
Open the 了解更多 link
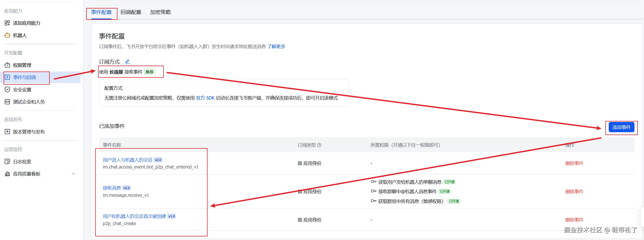tap(276, 47)
